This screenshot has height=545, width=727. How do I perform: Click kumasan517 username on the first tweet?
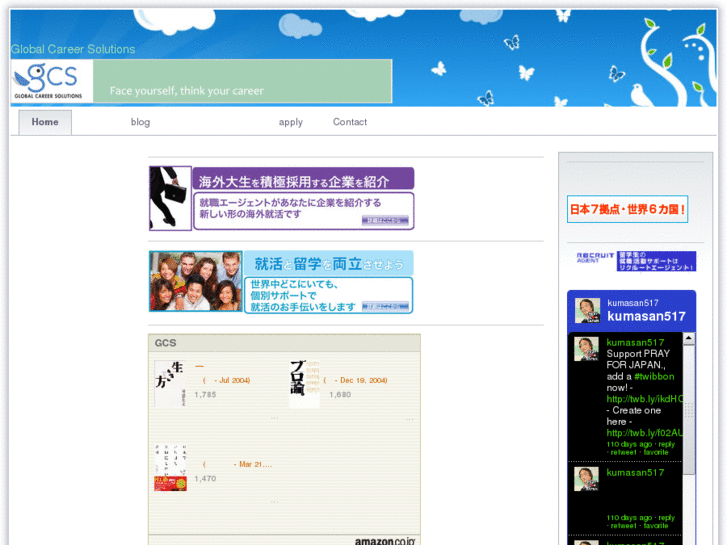click(x=635, y=342)
